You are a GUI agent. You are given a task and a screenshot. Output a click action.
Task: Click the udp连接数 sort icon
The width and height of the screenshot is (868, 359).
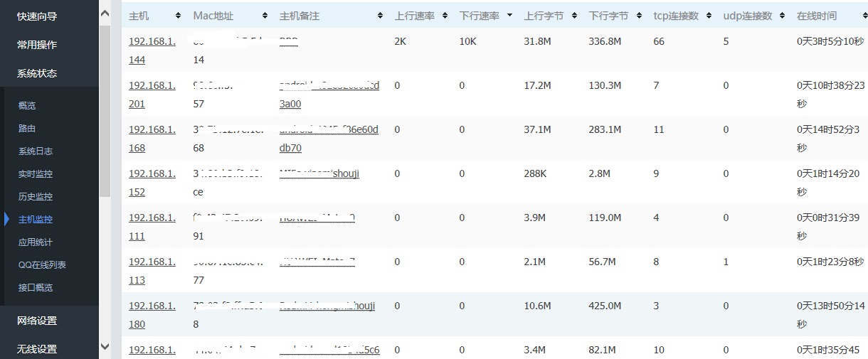tap(783, 16)
